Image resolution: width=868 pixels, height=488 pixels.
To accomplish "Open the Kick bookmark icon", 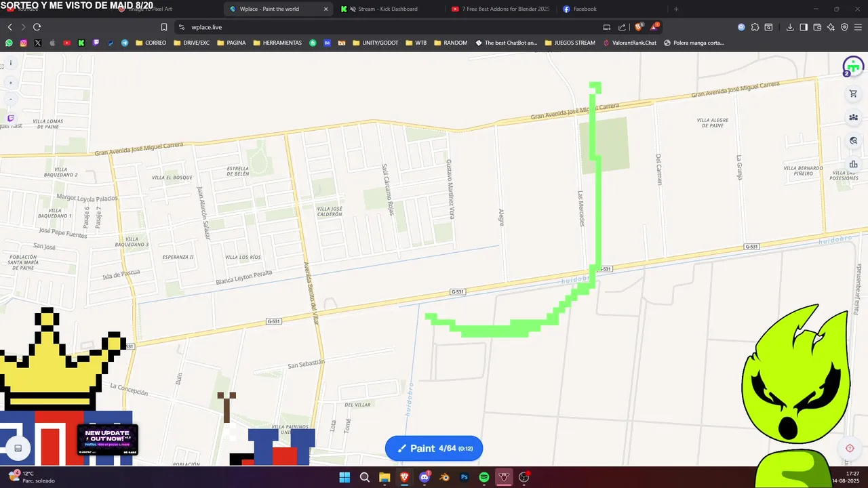I will (x=81, y=43).
